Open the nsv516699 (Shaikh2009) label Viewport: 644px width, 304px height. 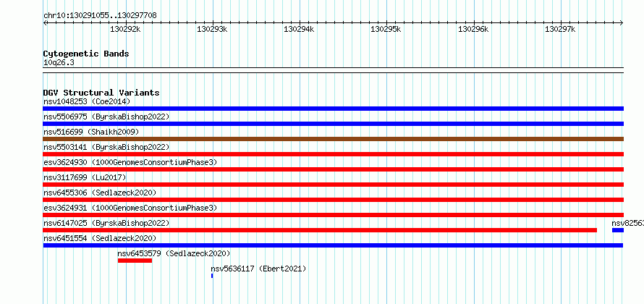(x=91, y=132)
